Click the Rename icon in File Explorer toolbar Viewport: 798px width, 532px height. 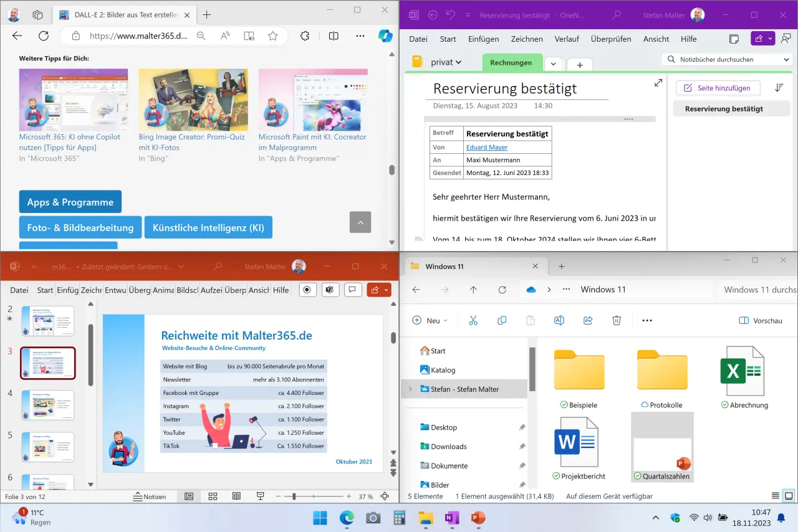(x=559, y=320)
